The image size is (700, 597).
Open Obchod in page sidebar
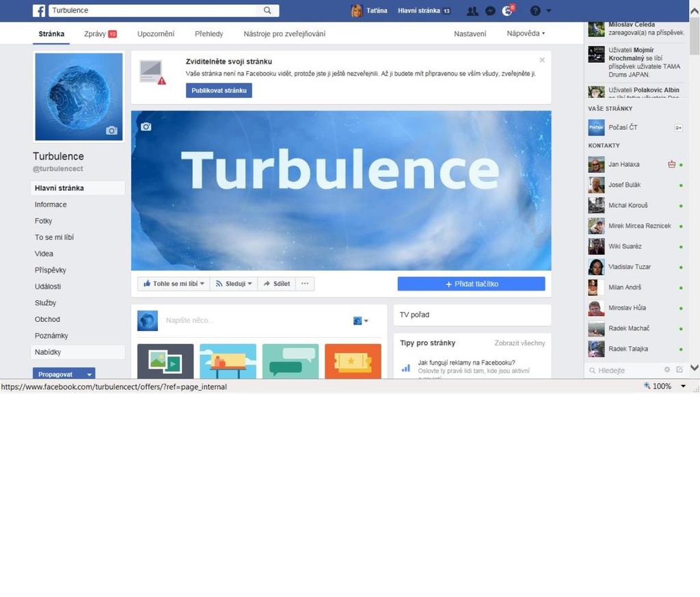(x=47, y=319)
